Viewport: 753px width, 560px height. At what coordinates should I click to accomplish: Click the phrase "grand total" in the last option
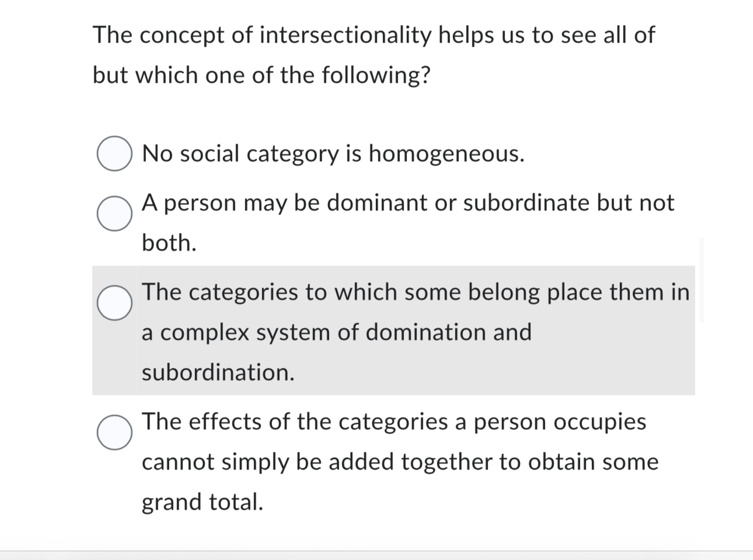pos(203,502)
